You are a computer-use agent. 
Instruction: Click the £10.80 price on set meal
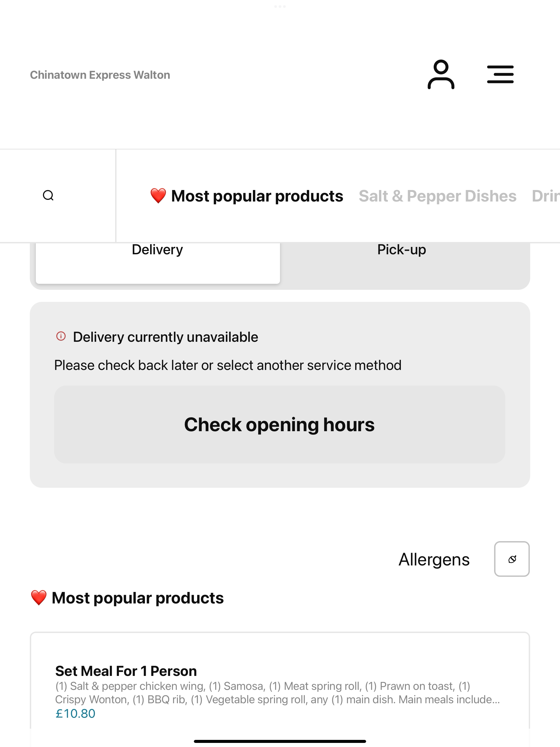coord(75,714)
